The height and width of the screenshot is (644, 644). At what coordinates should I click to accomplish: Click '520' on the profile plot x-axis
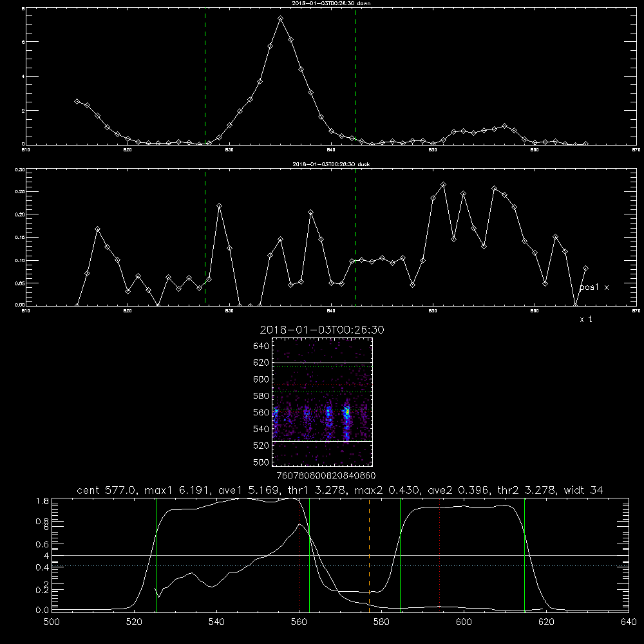135,622
